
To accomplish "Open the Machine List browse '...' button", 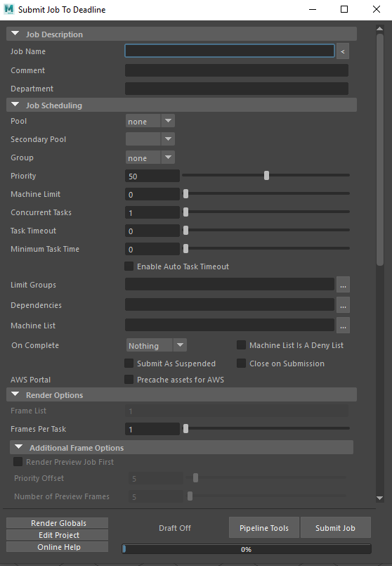I will [343, 326].
